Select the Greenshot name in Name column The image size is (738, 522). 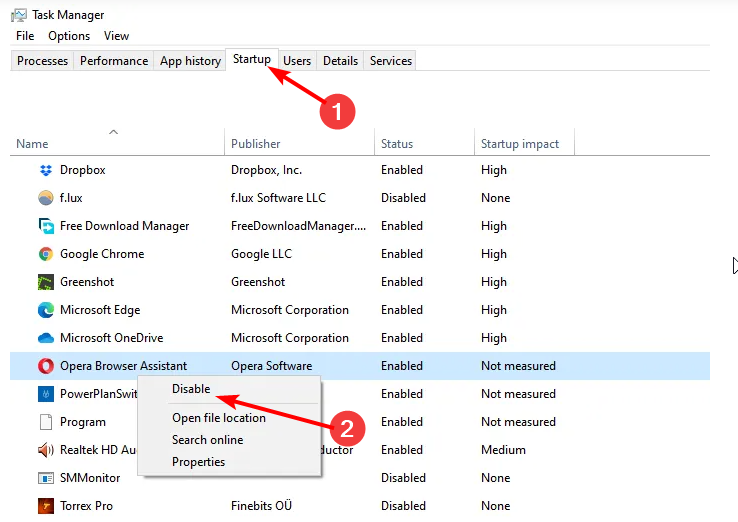tap(87, 282)
